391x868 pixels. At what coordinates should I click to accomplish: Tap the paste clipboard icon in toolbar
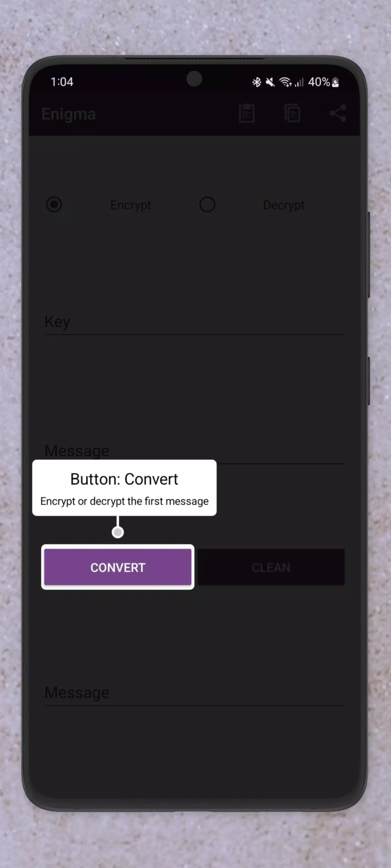247,113
